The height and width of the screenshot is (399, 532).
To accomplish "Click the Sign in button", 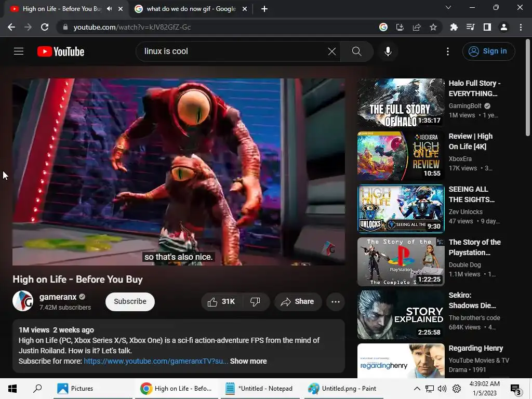I will (x=488, y=51).
